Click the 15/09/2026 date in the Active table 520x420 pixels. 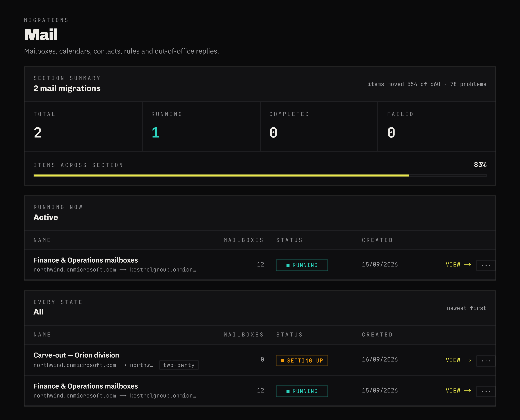(x=380, y=264)
